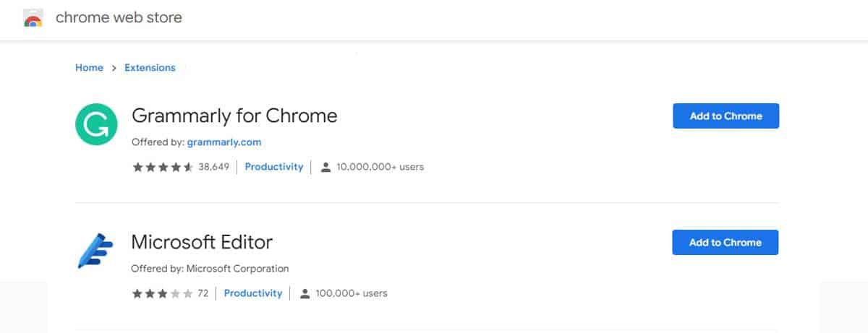Open the Extensions breadcrumb link
Image resolution: width=868 pixels, height=333 pixels.
click(150, 67)
